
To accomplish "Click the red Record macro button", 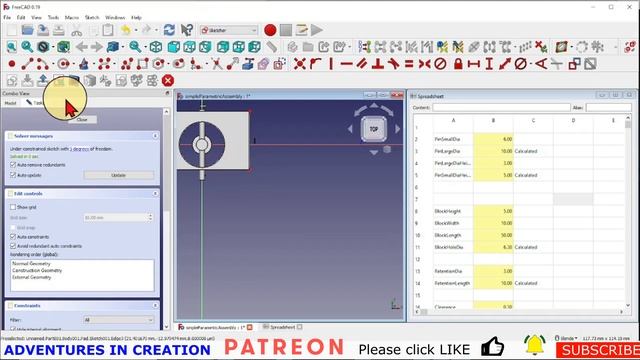I will pos(270,30).
